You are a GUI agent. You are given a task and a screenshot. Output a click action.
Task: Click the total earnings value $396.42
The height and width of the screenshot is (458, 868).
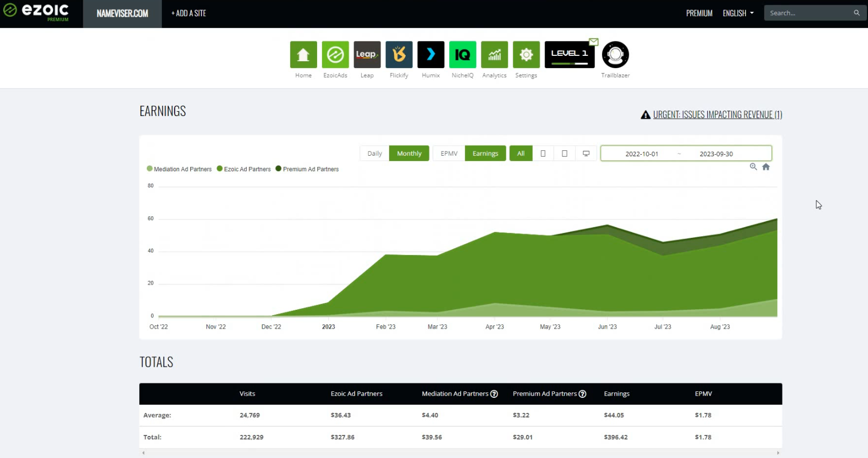(616, 438)
